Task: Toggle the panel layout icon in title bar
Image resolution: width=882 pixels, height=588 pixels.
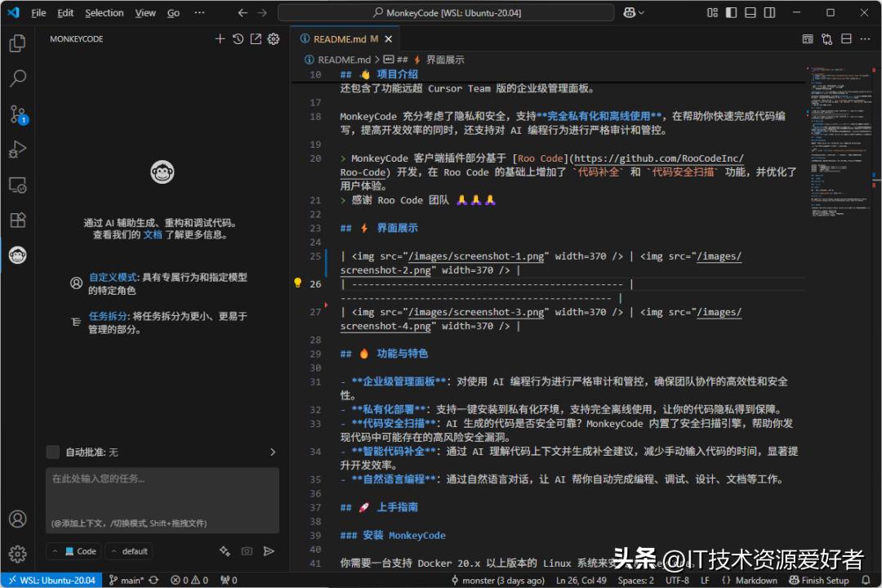Action: tap(751, 12)
